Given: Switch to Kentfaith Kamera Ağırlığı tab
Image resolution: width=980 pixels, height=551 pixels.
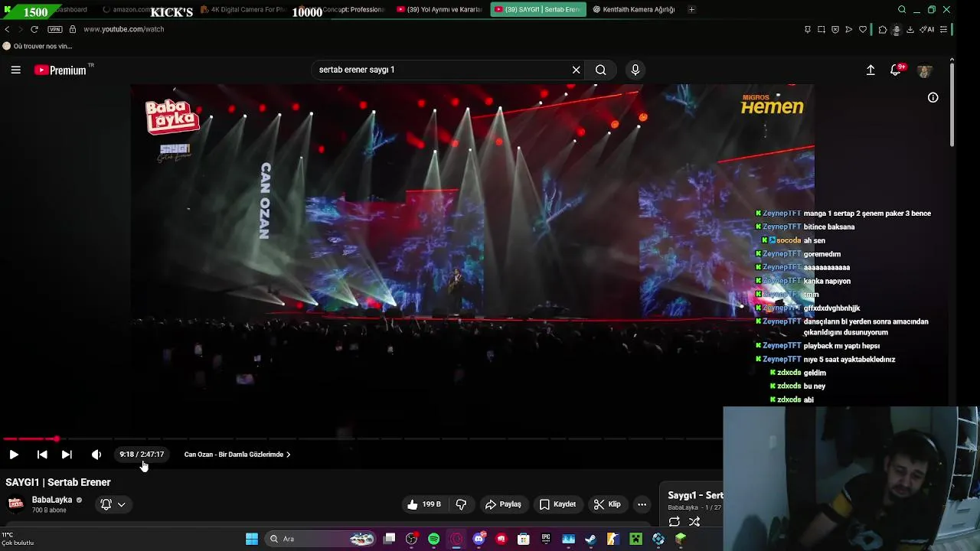Looking at the screenshot, I should [634, 9].
